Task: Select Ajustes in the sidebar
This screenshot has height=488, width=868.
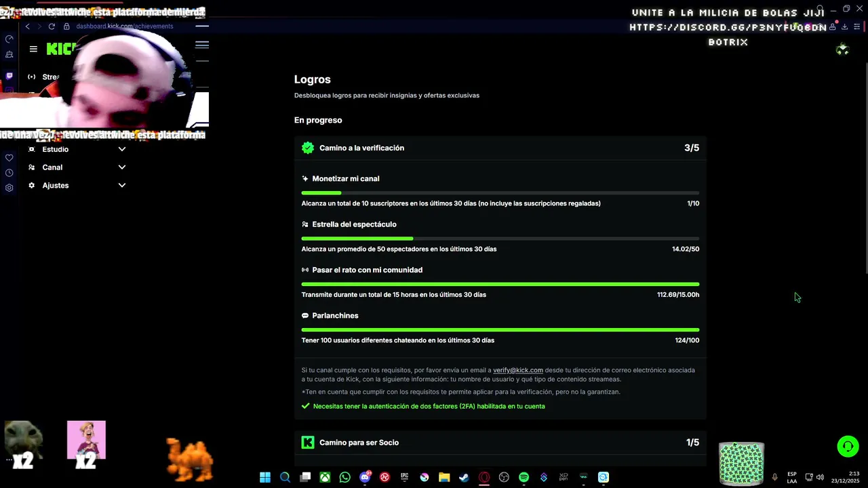Action: pyautogui.click(x=55, y=186)
